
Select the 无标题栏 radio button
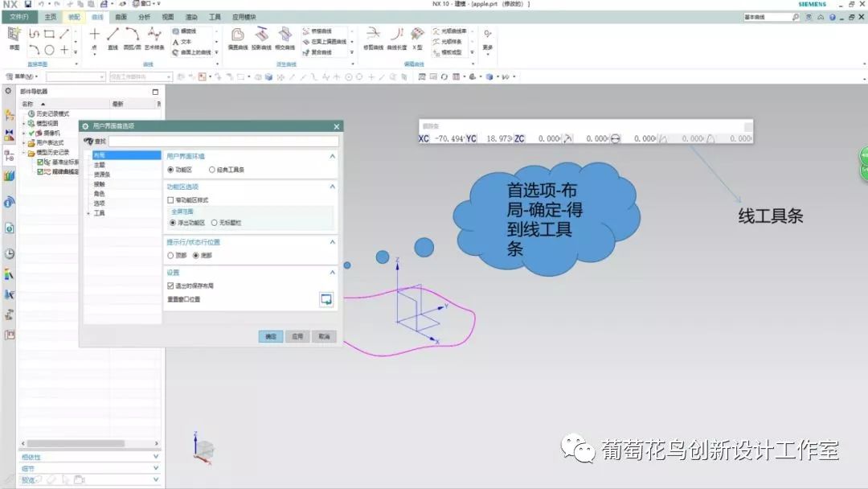(215, 223)
